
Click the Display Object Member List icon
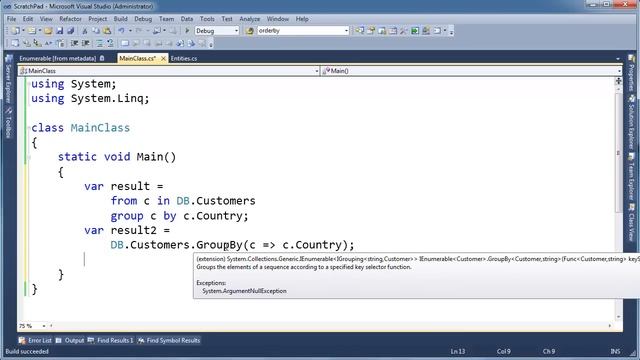coord(15,43)
